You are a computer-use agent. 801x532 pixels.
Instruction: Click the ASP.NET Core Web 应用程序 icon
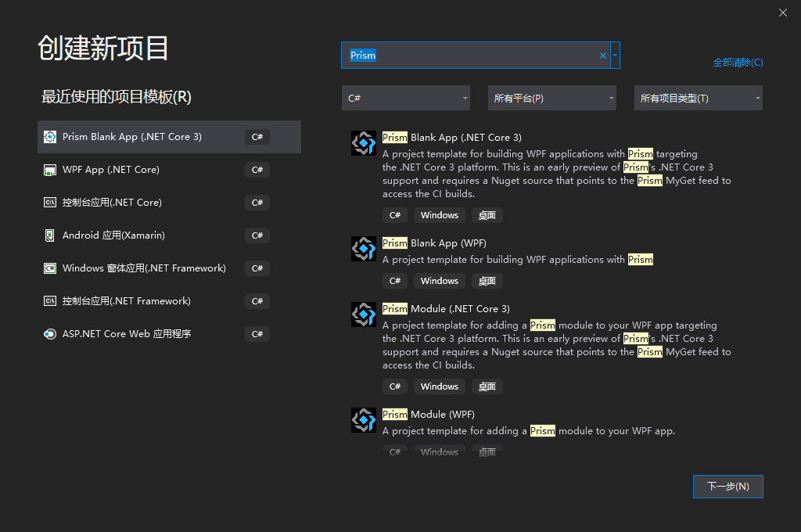point(50,334)
